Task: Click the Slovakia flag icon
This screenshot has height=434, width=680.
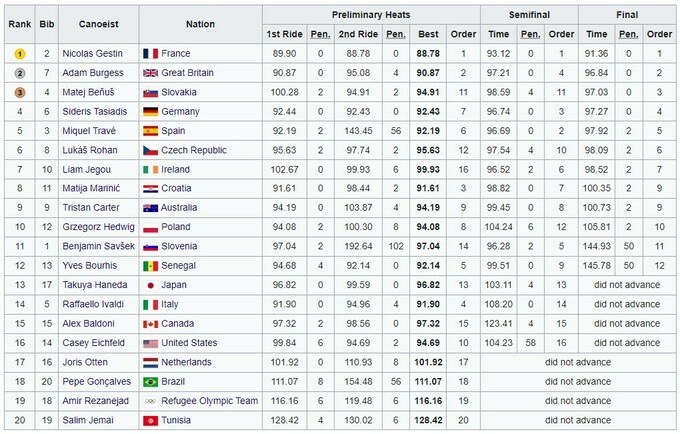Action: 151,91
